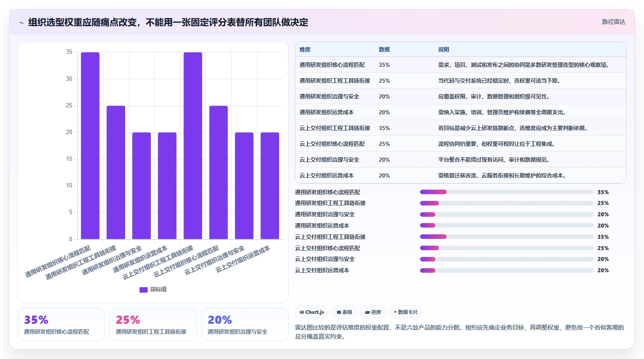Click the chart bar for 通用研发组织核心流程匹配
The height and width of the screenshot is (359, 644).
click(x=90, y=145)
